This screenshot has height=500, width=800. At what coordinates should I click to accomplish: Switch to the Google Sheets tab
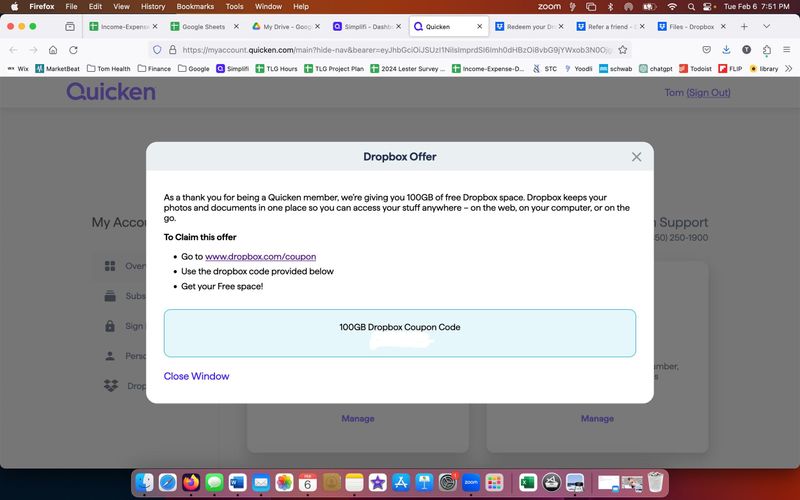[x=204, y=27]
